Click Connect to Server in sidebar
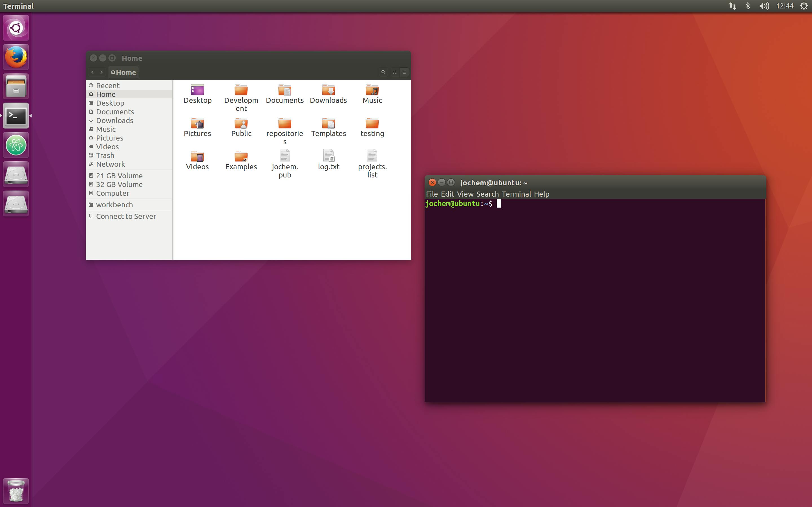The image size is (812, 507). click(126, 216)
